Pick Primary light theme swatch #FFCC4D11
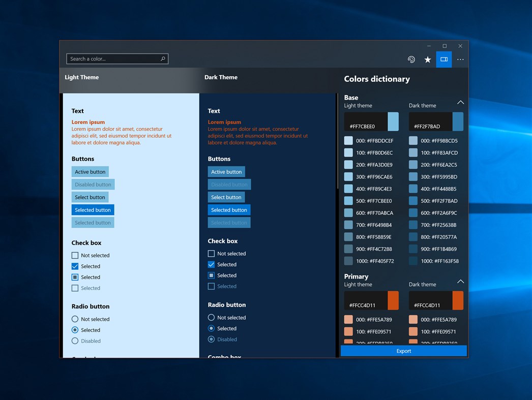The width and height of the screenshot is (532, 400). pyautogui.click(x=371, y=300)
